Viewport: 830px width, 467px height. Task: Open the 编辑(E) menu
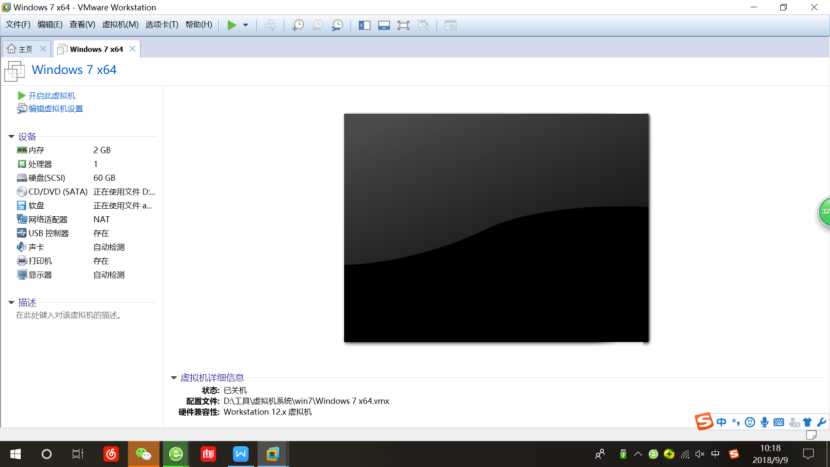[x=50, y=24]
